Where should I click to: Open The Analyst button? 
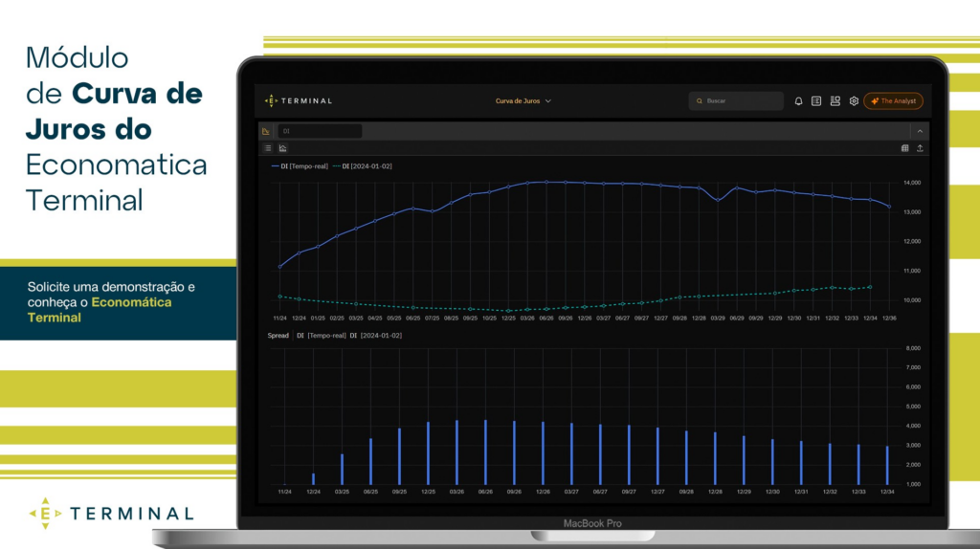coord(893,101)
